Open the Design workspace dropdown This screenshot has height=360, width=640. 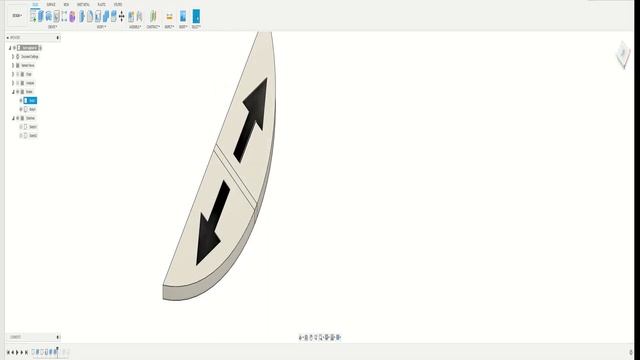(17, 16)
